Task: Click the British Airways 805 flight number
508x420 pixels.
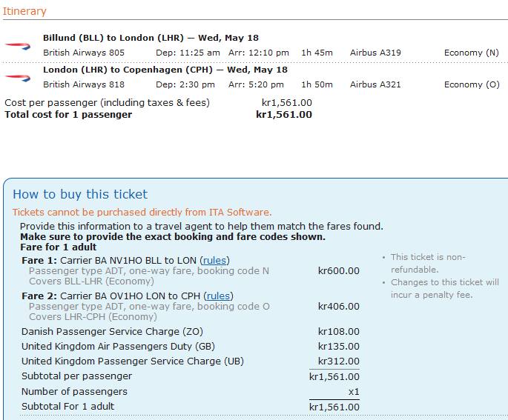Action: point(84,53)
